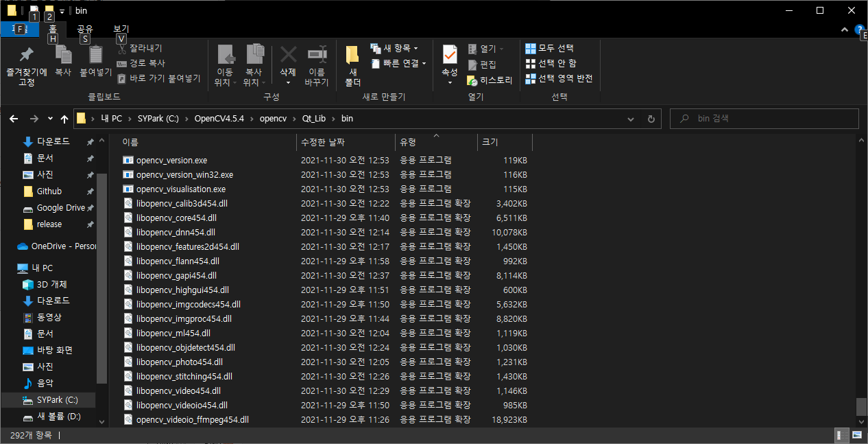Switch to the 홈 (Home) ribbon tab

(x=53, y=30)
